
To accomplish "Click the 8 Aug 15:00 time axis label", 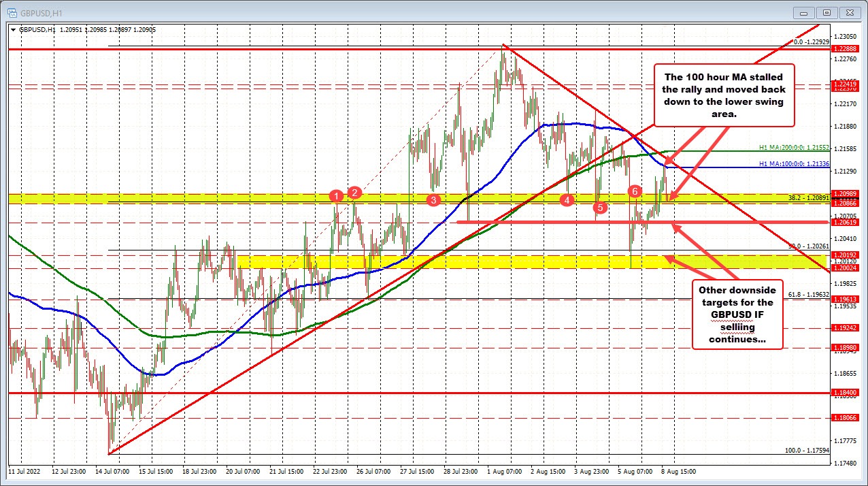I will (x=678, y=471).
